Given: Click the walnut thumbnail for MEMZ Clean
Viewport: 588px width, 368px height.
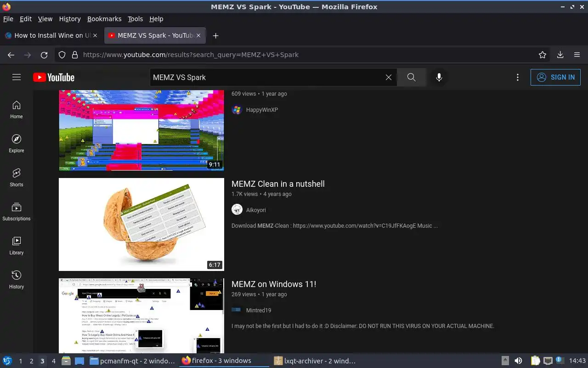Looking at the screenshot, I should click(141, 224).
